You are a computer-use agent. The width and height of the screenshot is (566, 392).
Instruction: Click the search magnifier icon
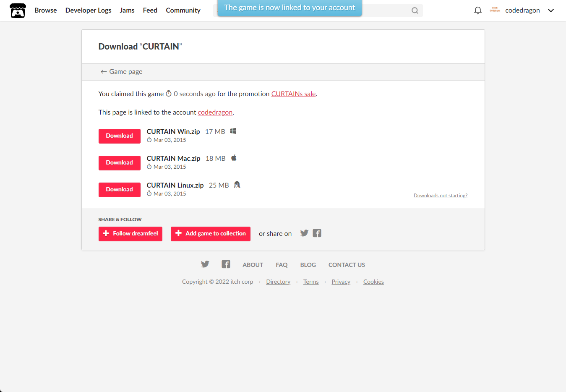coord(415,10)
